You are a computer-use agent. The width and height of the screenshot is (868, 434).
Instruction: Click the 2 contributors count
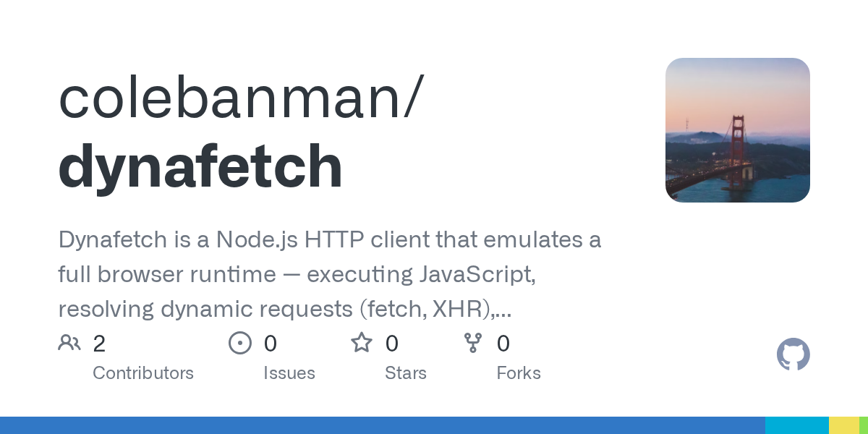click(99, 344)
